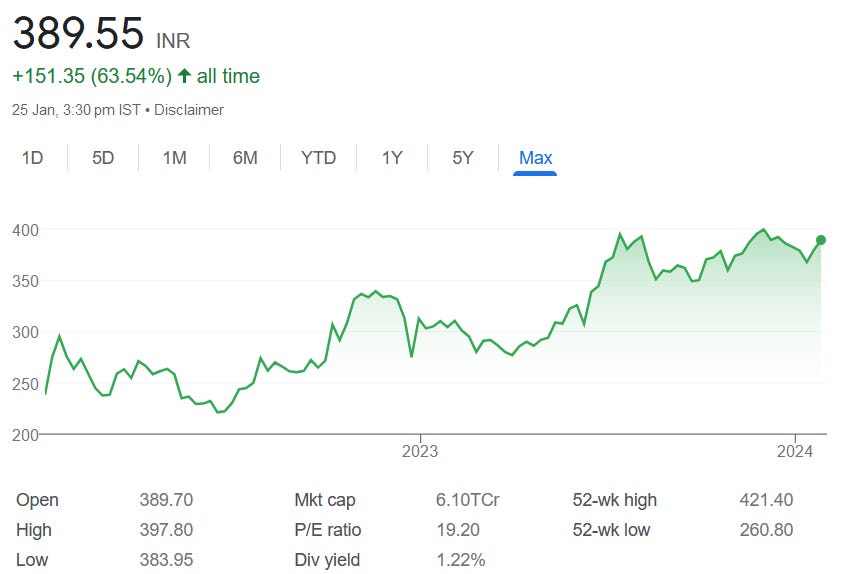842x574 pixels.
Task: Click the Low label in stats
Action: pos(32,560)
